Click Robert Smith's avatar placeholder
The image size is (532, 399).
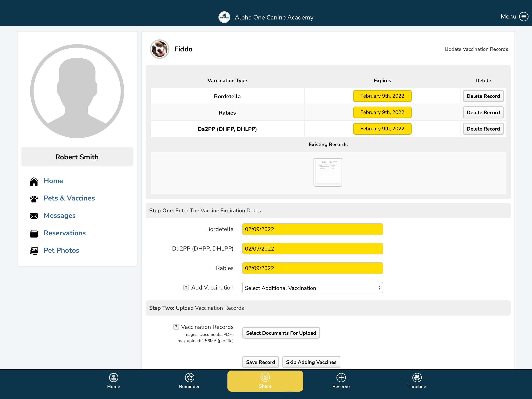coord(77,91)
